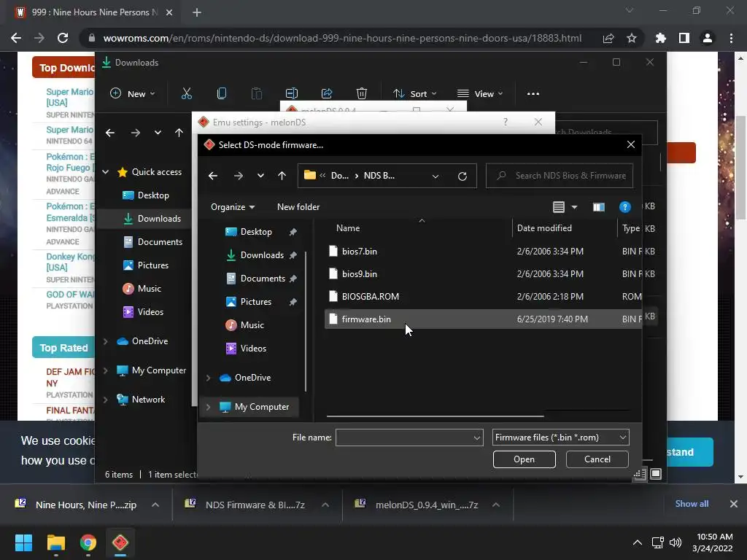The image size is (747, 560).
Task: Open File name history dropdown arrow
Action: click(x=477, y=437)
